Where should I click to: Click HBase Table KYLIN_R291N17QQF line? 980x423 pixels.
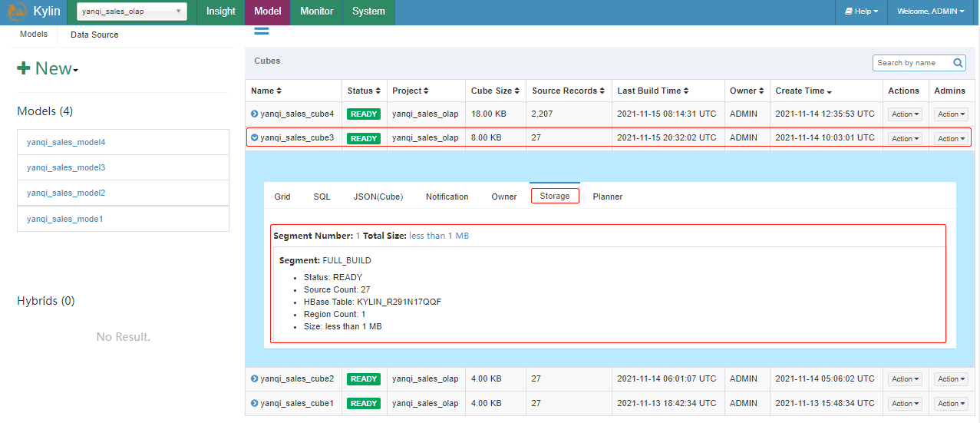(372, 302)
